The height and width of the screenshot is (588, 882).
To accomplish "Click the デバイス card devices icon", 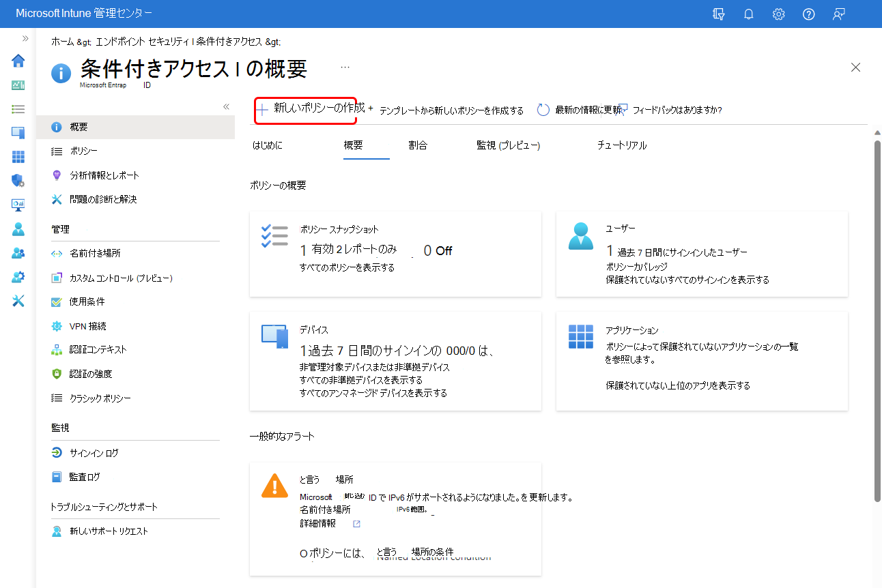I will [274, 336].
